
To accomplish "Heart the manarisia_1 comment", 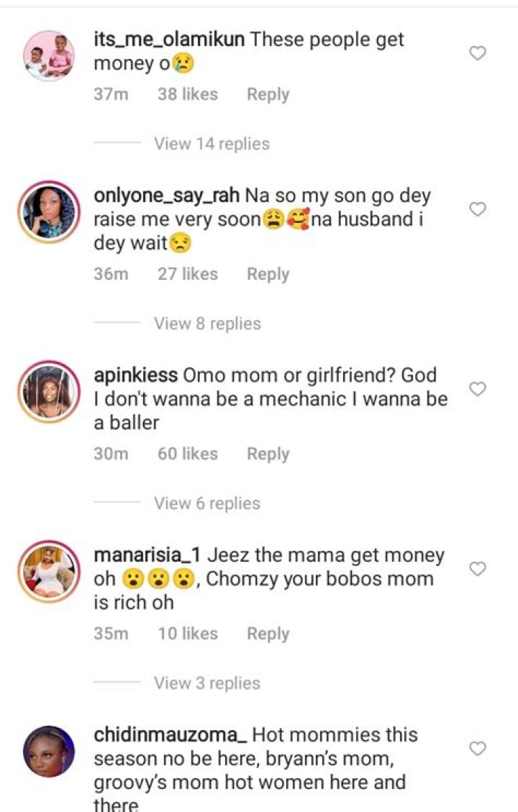I will click(x=478, y=569).
